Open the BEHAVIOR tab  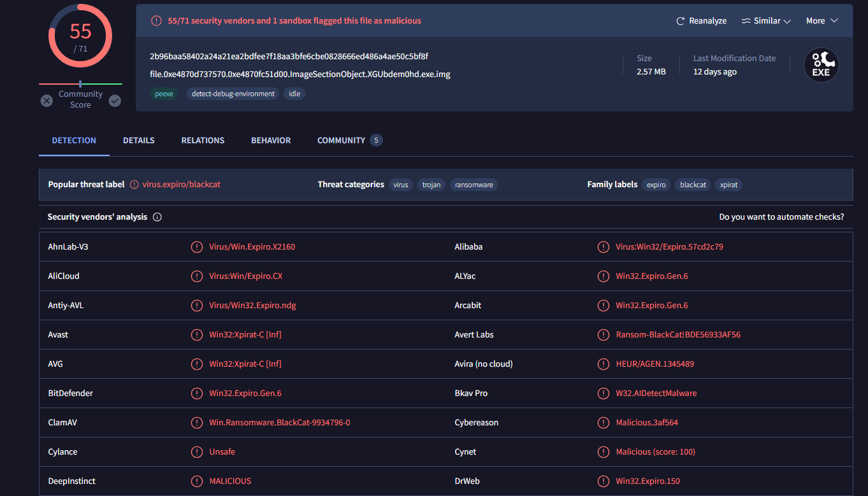[x=271, y=141]
